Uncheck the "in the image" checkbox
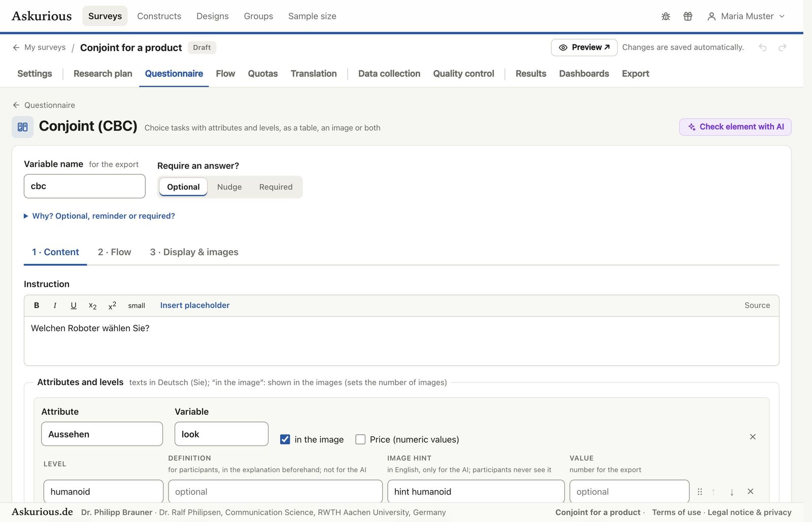Image resolution: width=812 pixels, height=522 pixels. (x=285, y=439)
